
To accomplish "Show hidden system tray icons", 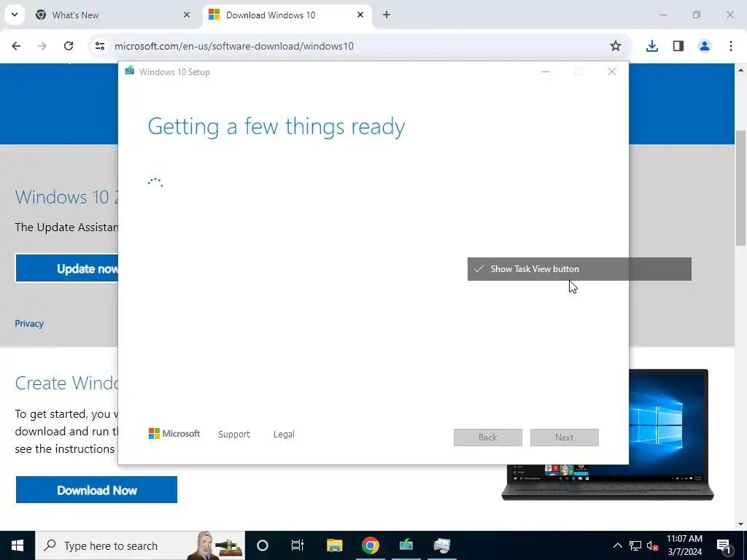I will coord(617,545).
